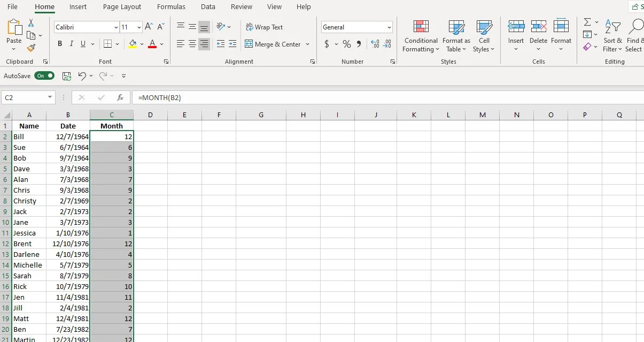
Task: Click the Name Box showing C2
Action: [24, 97]
